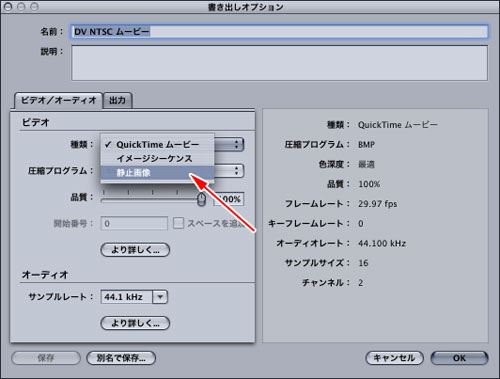Click the 44.100 kHz audio rate value
The height and width of the screenshot is (379, 500).
tap(382, 243)
